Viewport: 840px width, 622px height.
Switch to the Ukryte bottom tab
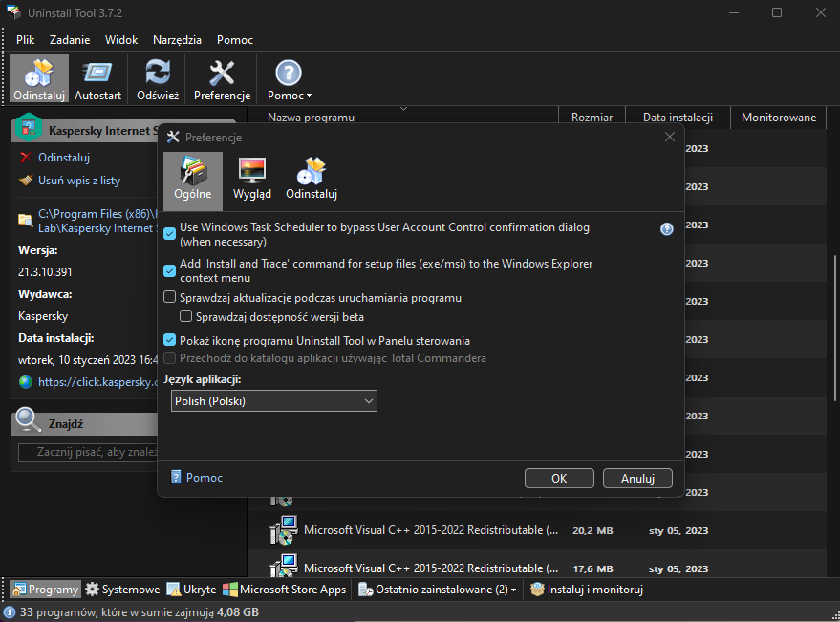(191, 590)
